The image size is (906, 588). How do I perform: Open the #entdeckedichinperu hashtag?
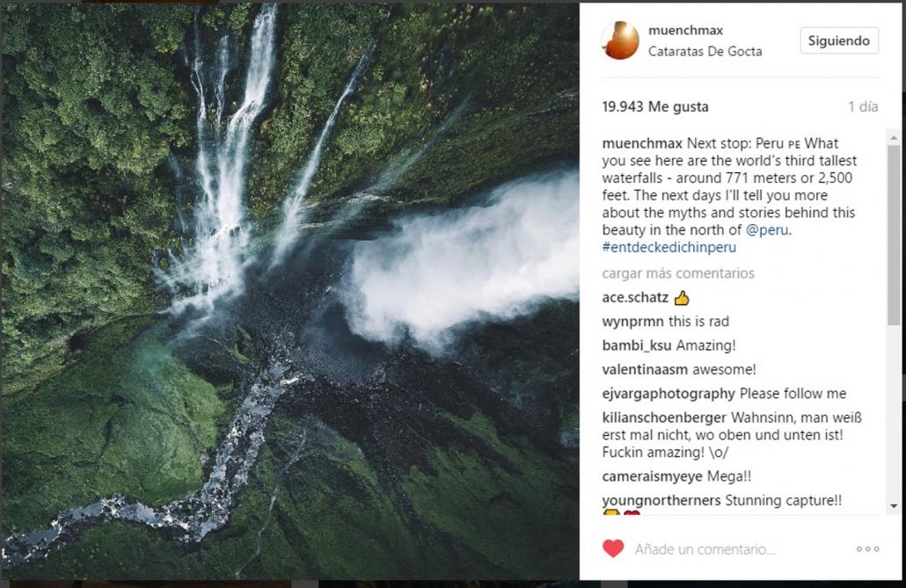click(669, 247)
